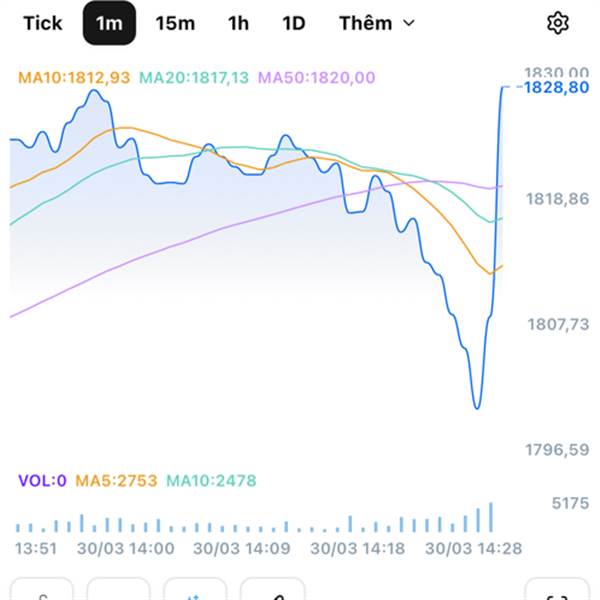Image resolution: width=600 pixels, height=600 pixels.
Task: Select the 1D timeframe
Action: (293, 23)
